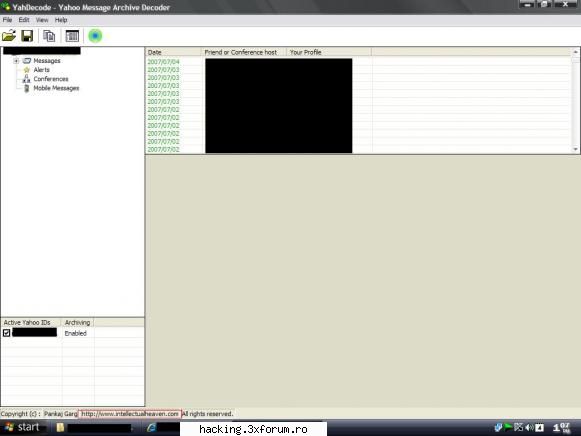Click the Archiving column header

click(x=77, y=323)
